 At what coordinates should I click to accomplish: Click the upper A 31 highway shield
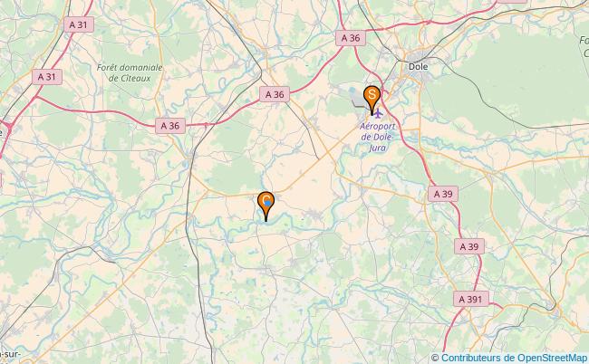(x=79, y=24)
